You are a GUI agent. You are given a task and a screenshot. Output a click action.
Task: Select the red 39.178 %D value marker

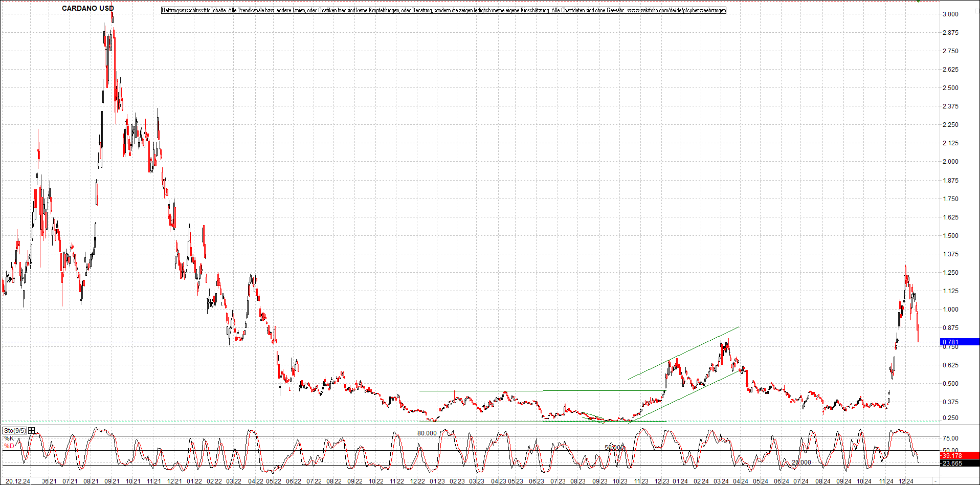(x=960, y=455)
